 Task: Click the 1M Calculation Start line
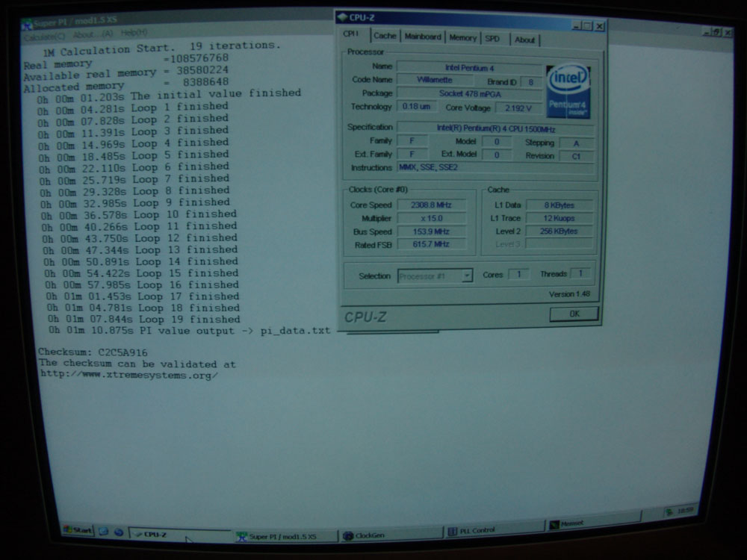(x=161, y=48)
